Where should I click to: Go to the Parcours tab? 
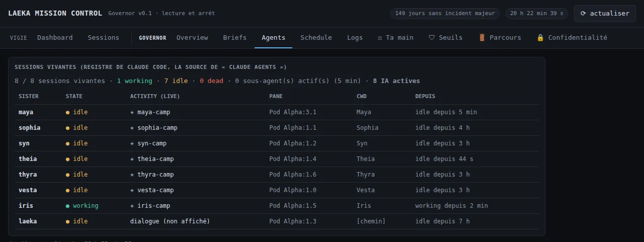pos(499,38)
